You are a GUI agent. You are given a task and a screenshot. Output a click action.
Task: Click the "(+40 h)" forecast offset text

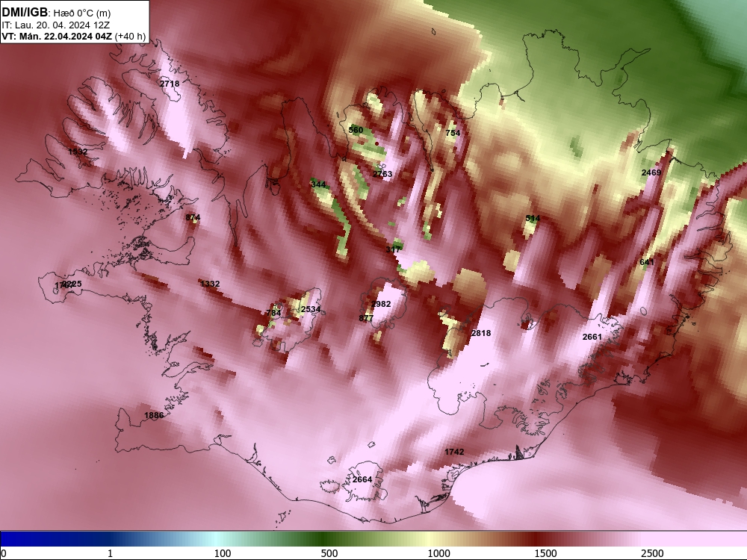point(130,36)
